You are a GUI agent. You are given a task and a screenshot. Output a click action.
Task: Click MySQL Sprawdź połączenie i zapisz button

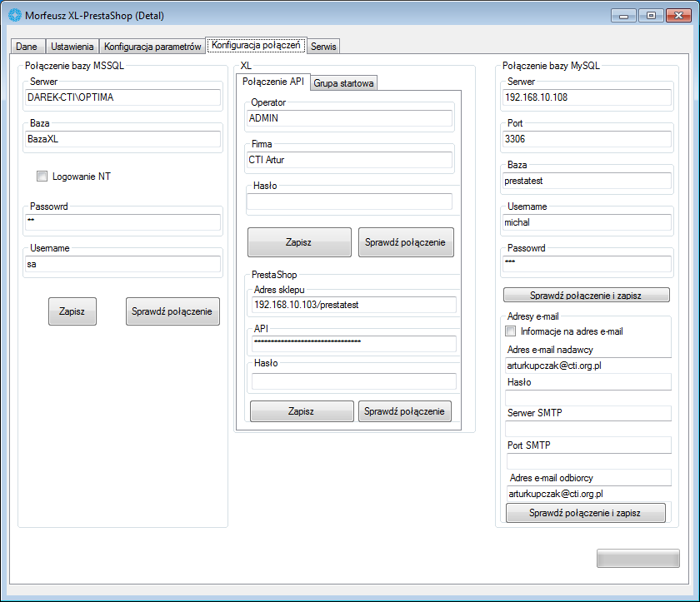pyautogui.click(x=586, y=295)
